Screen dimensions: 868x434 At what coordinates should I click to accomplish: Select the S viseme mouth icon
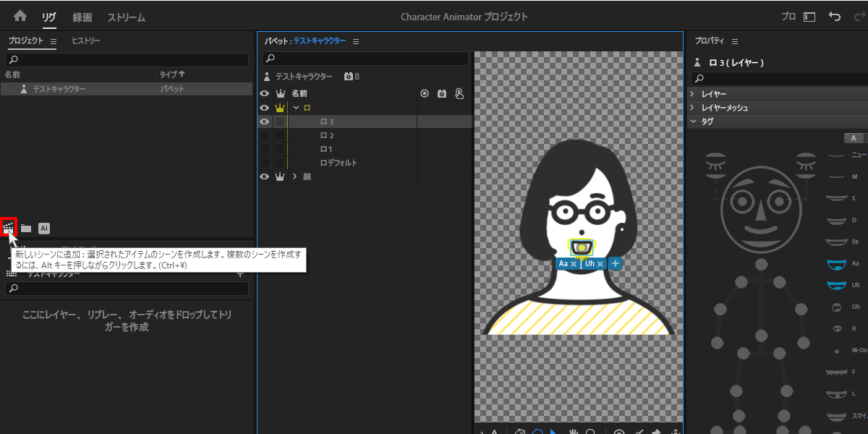[x=836, y=197]
